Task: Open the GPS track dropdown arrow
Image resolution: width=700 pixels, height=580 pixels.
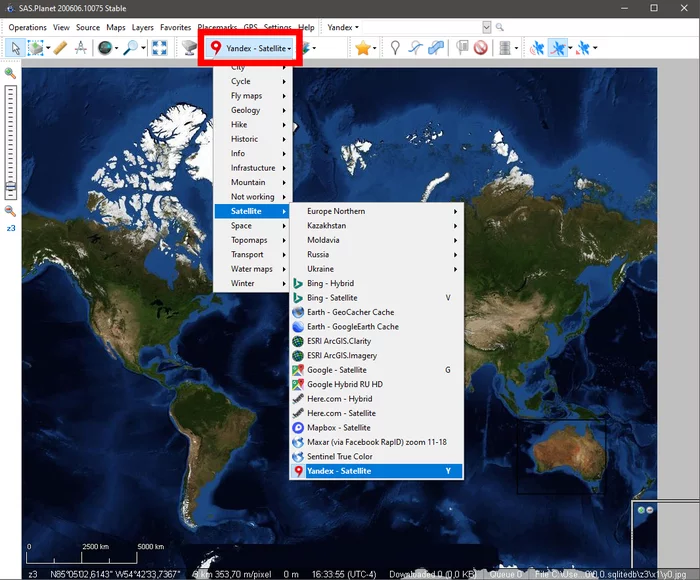Action: tap(570, 48)
